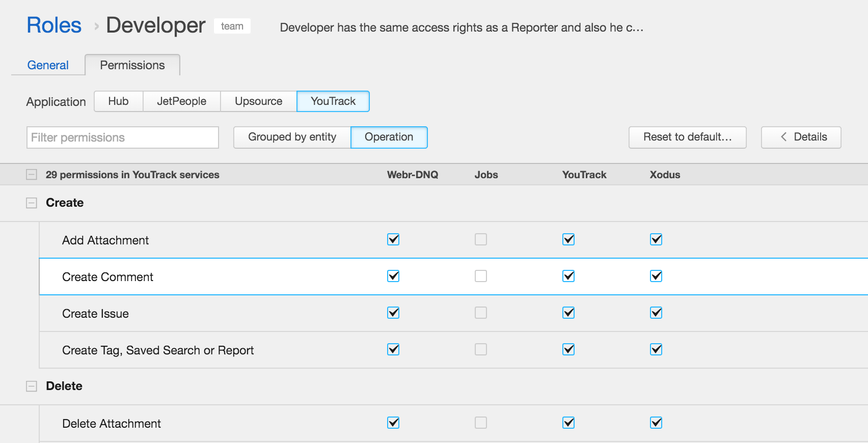Image resolution: width=868 pixels, height=443 pixels.
Task: Uncheck Create Tag, Saved Search for YouTrack
Action: coord(568,349)
